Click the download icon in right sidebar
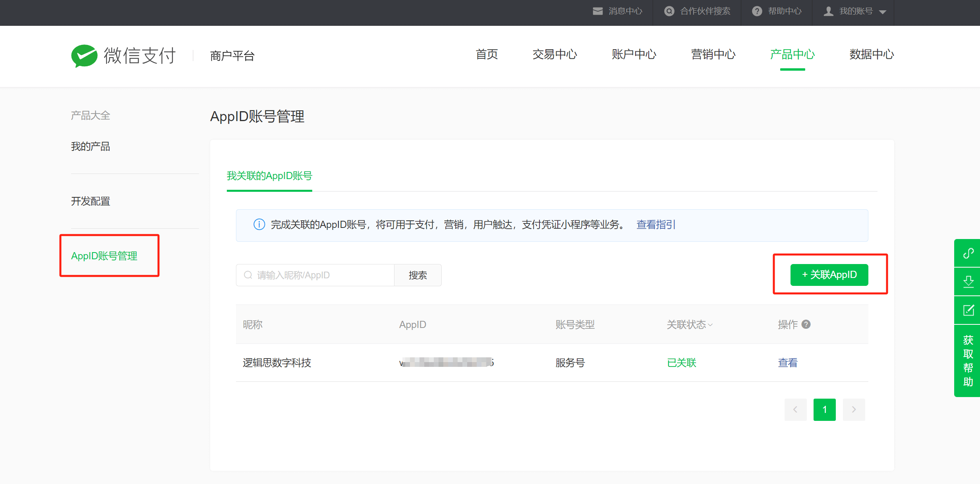 click(x=968, y=282)
